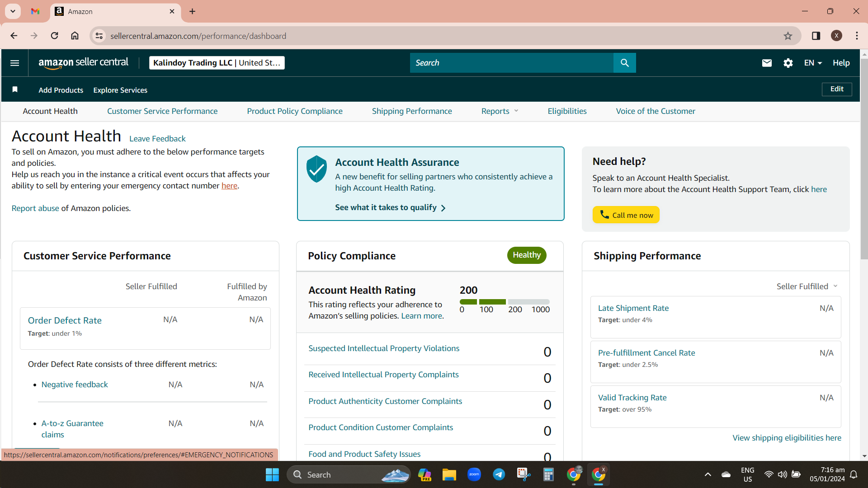Reload the current page
Screen dimensions: 868x488
coord(54,36)
